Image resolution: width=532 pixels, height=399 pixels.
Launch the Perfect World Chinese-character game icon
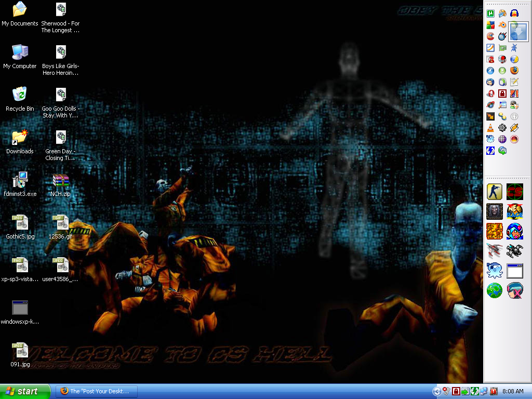[x=495, y=231]
